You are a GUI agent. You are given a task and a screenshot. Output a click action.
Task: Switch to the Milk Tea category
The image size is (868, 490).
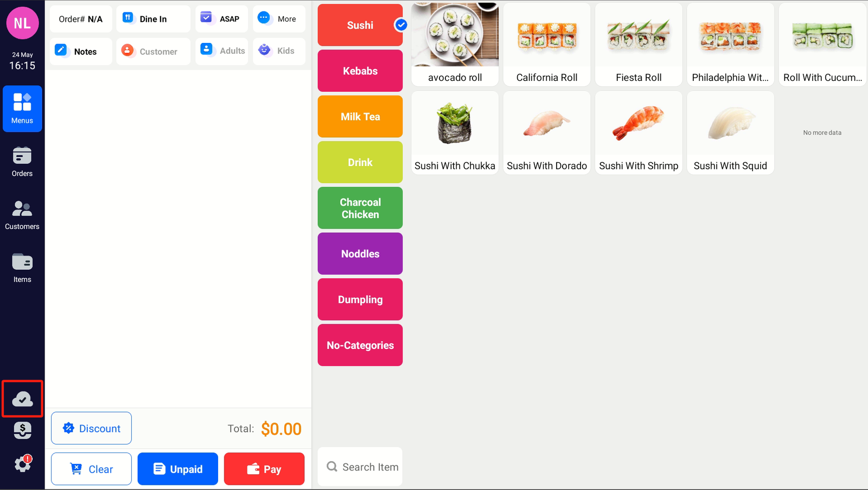(360, 117)
